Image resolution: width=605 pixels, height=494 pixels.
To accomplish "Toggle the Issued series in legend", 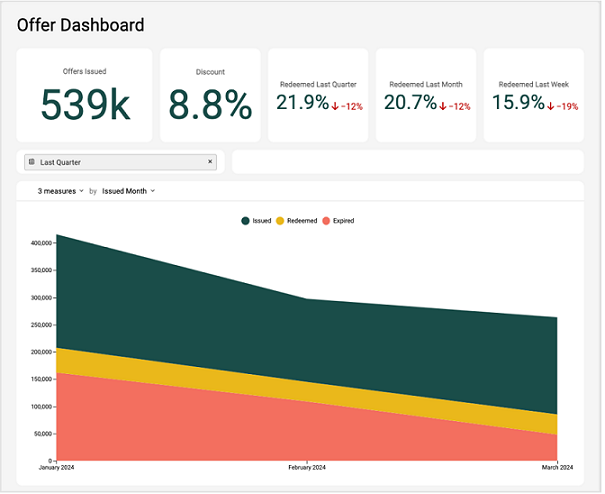I will (256, 220).
